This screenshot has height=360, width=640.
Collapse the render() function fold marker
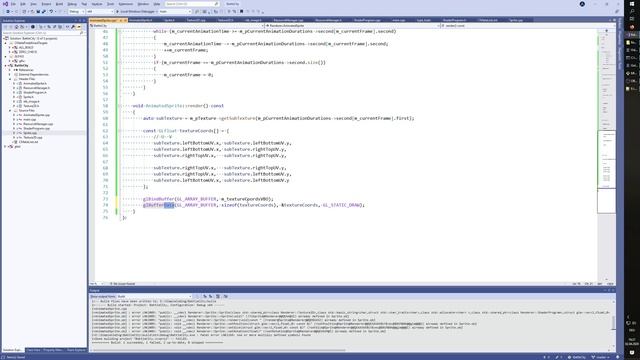pos(120,106)
